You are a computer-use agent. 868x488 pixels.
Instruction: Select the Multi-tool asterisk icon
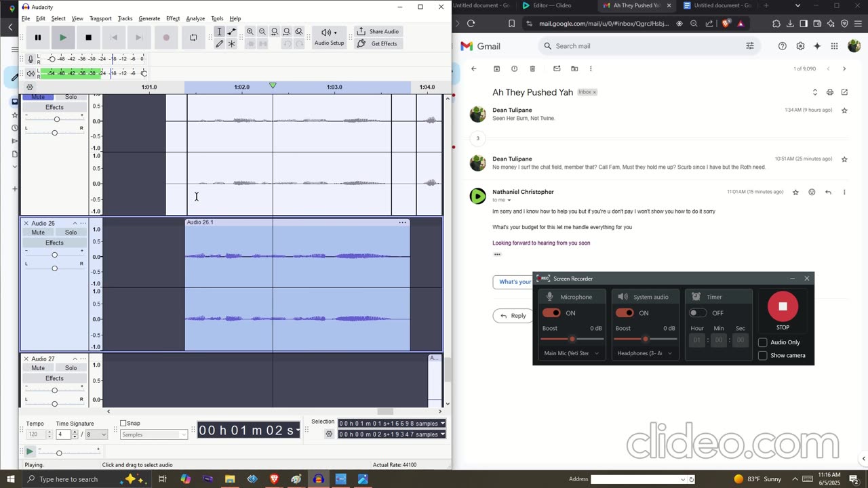(x=232, y=44)
